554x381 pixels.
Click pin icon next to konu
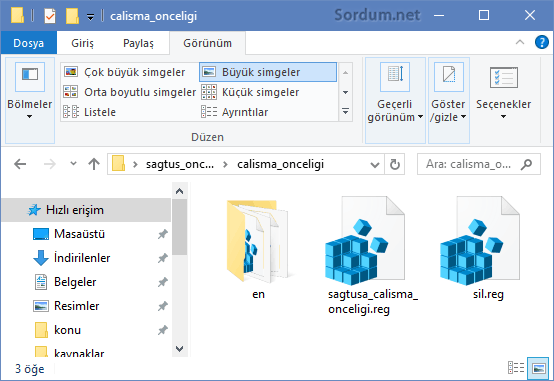click(163, 330)
